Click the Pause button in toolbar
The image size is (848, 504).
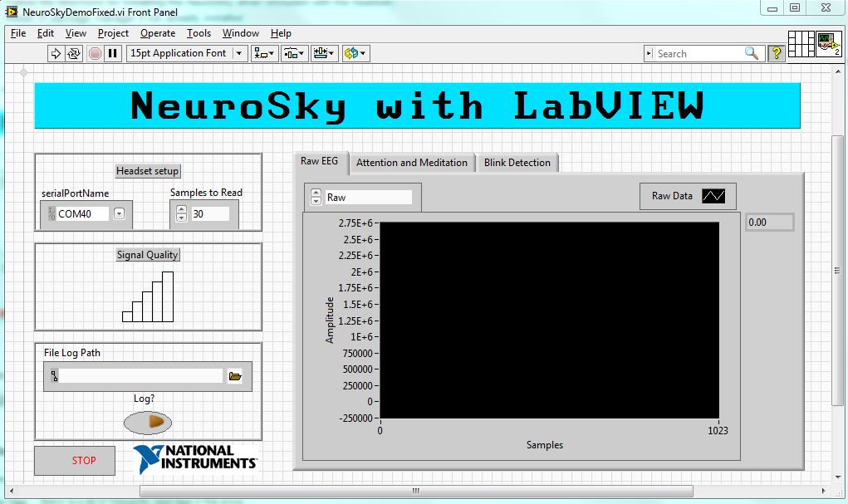[112, 53]
